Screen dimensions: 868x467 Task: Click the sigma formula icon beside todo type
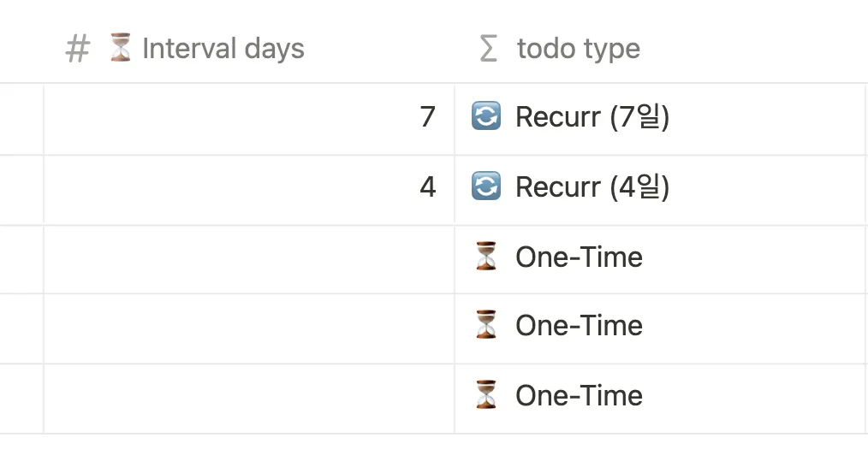coord(488,49)
